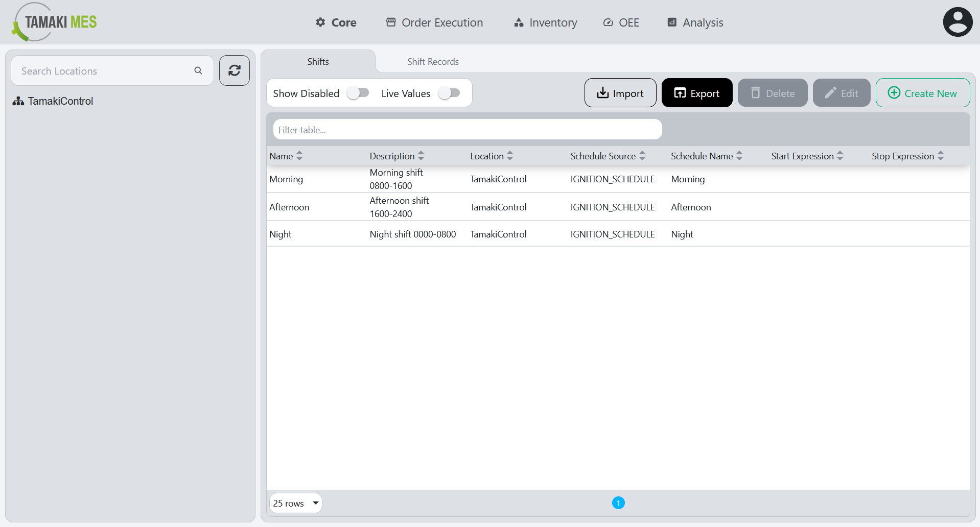980x527 pixels.
Task: Click pagination page 1 indicator
Action: pyautogui.click(x=619, y=503)
